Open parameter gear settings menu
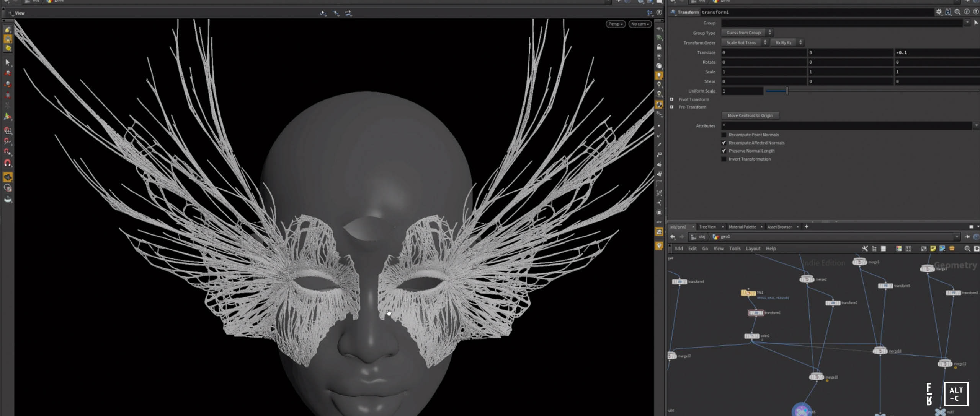The width and height of the screenshot is (980, 416). click(939, 12)
